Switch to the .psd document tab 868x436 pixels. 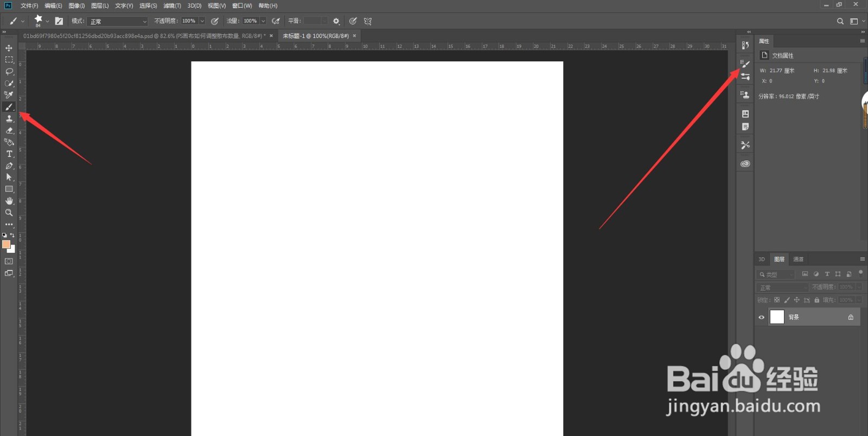(x=144, y=36)
